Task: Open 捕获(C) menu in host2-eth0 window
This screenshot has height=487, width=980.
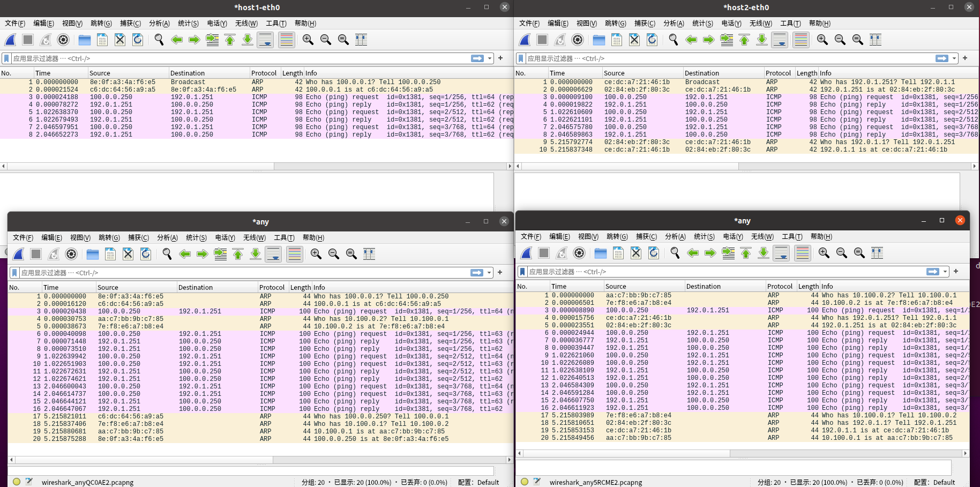Action: pos(645,23)
